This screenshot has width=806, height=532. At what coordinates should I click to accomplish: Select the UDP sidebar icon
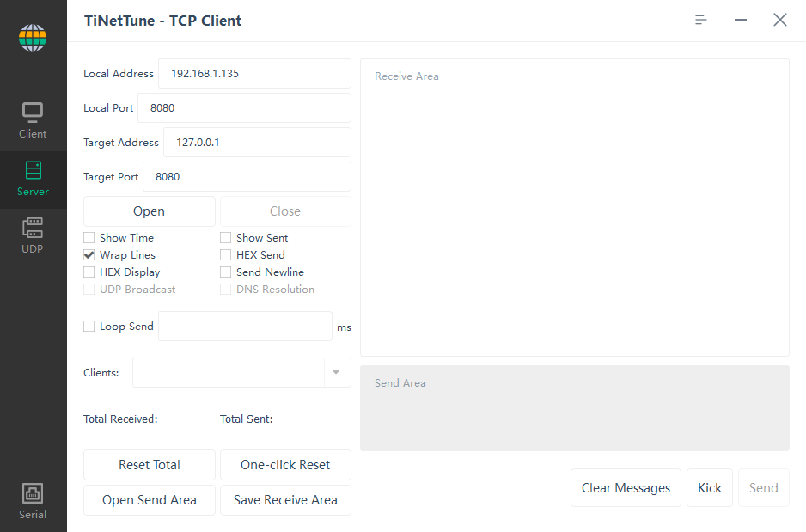pyautogui.click(x=33, y=235)
